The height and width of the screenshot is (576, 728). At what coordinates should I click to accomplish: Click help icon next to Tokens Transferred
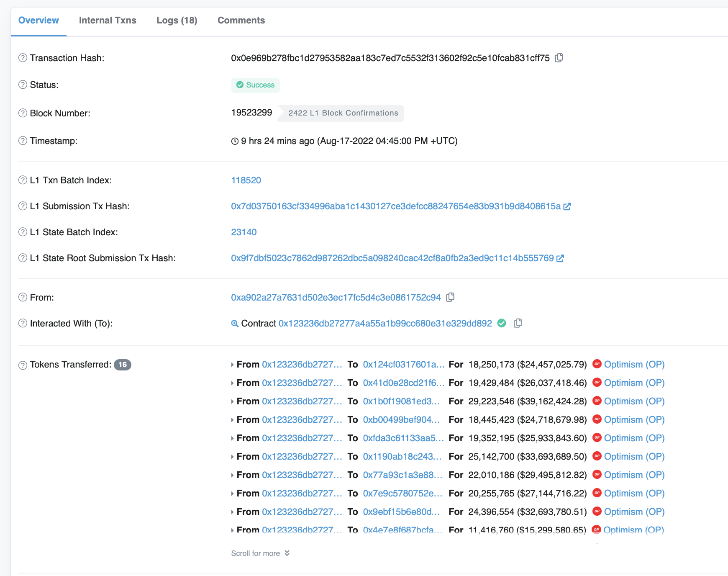23,365
